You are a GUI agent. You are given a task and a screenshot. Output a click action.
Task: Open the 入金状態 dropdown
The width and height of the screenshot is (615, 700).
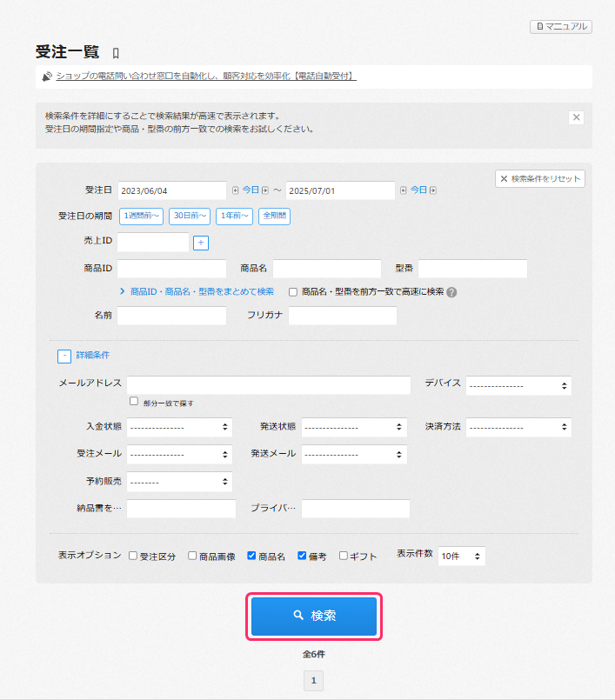point(179,427)
